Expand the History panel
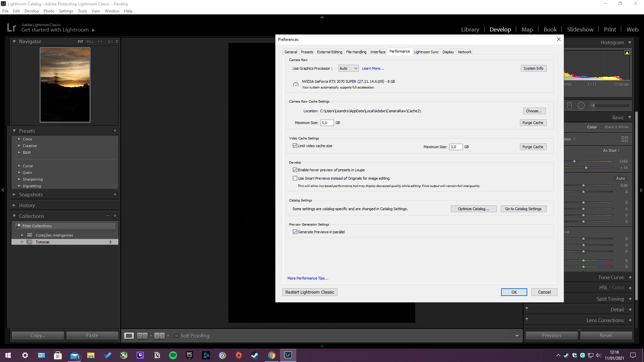 27,205
